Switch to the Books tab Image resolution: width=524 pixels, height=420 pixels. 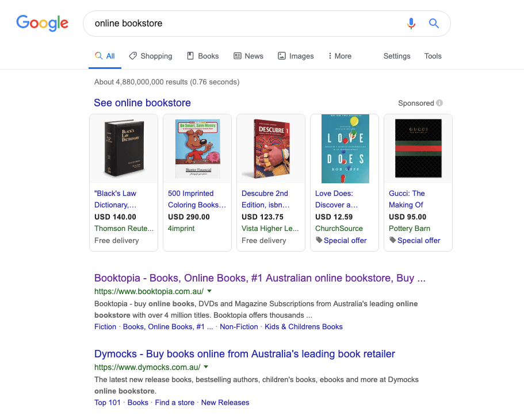click(203, 56)
